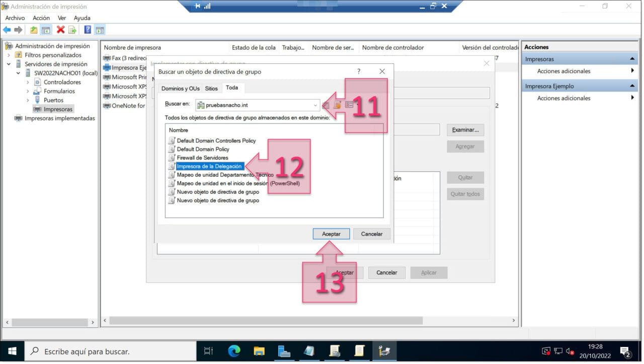Toggle the Show/Hide action pane toolbar icon
Image resolution: width=644 pixels, height=364 pixels.
(x=100, y=30)
